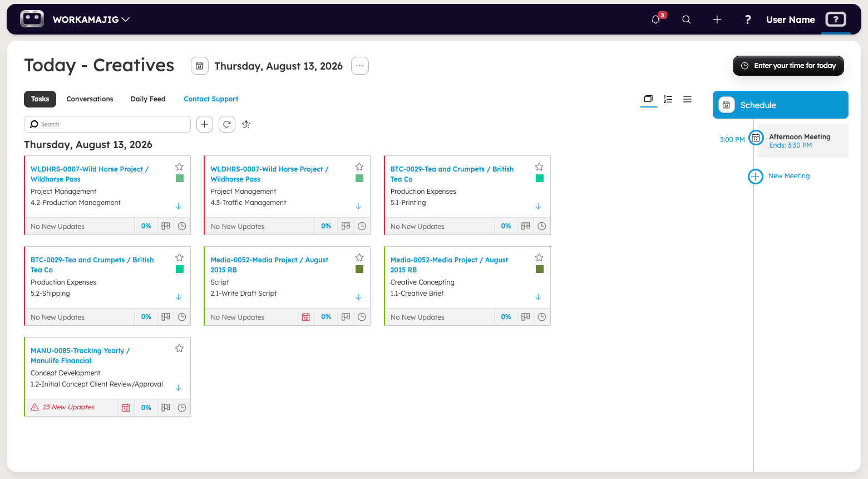Click the user avatar icon beside User Name
Screen dimensions: 868x479
[x=836, y=19]
